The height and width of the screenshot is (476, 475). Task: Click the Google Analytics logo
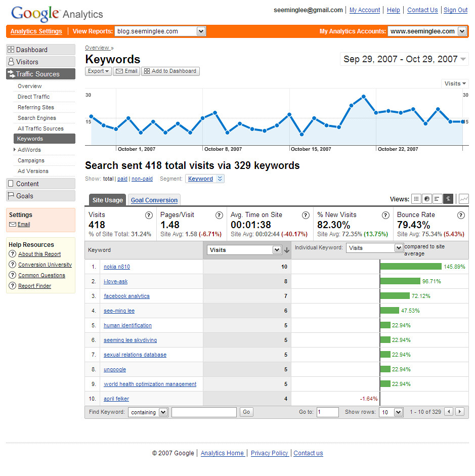[x=57, y=14]
